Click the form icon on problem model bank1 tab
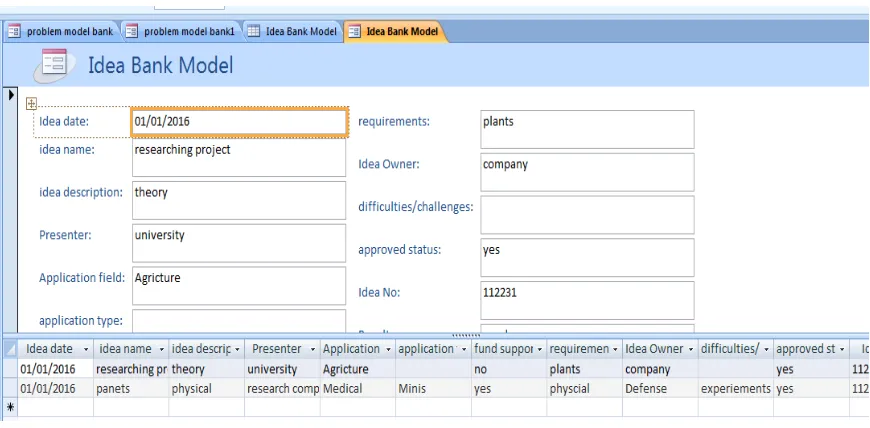Screen dimensions: 870x428 pos(131,32)
